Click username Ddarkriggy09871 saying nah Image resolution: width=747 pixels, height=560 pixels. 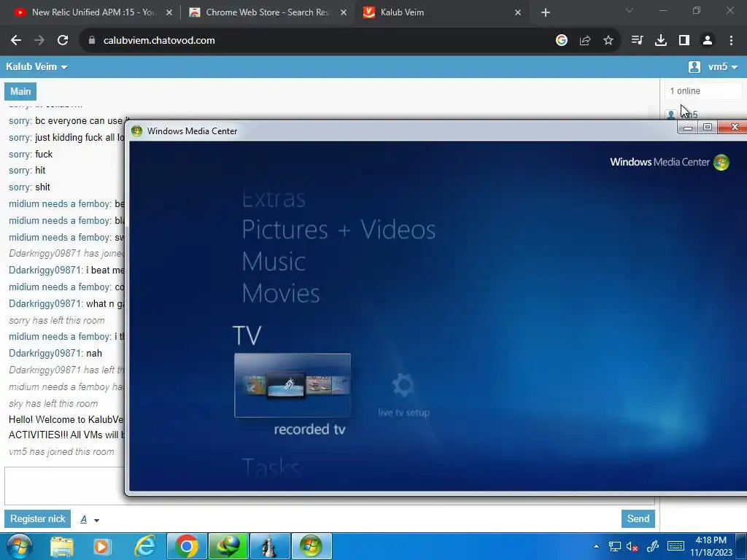coord(45,354)
